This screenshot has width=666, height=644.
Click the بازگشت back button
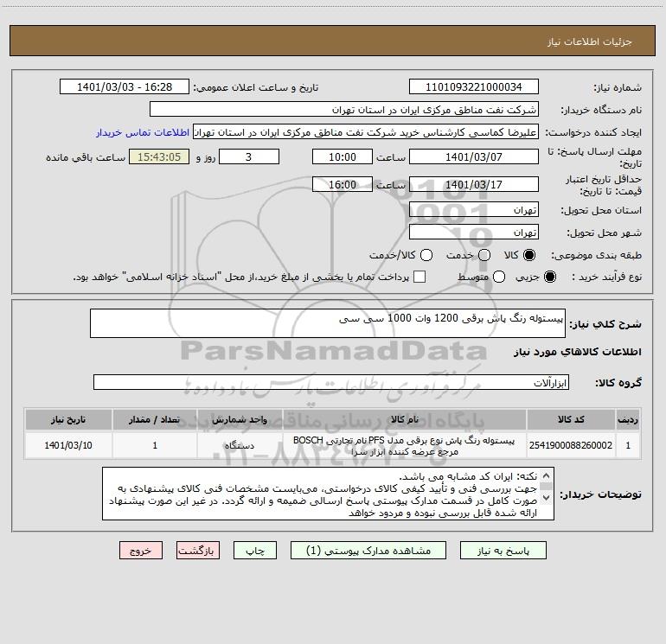pos(198,551)
